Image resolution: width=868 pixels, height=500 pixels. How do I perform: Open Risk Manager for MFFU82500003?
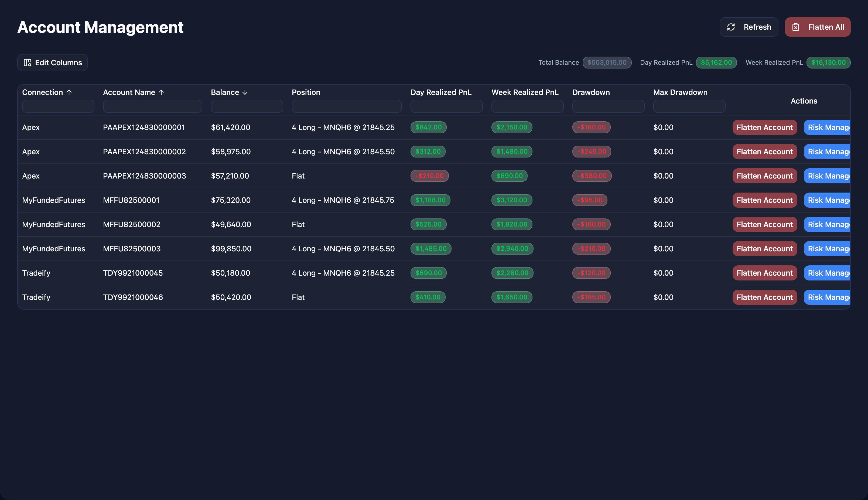(827, 249)
